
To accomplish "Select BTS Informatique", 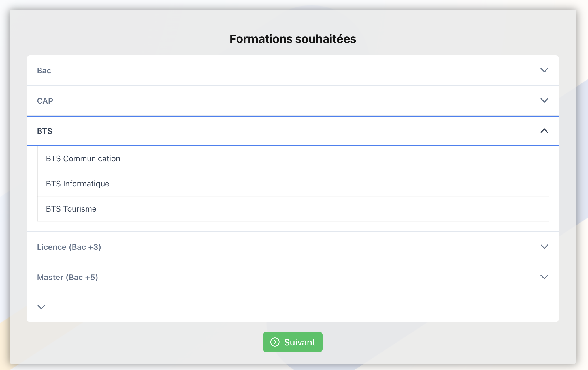I will pyautogui.click(x=293, y=184).
